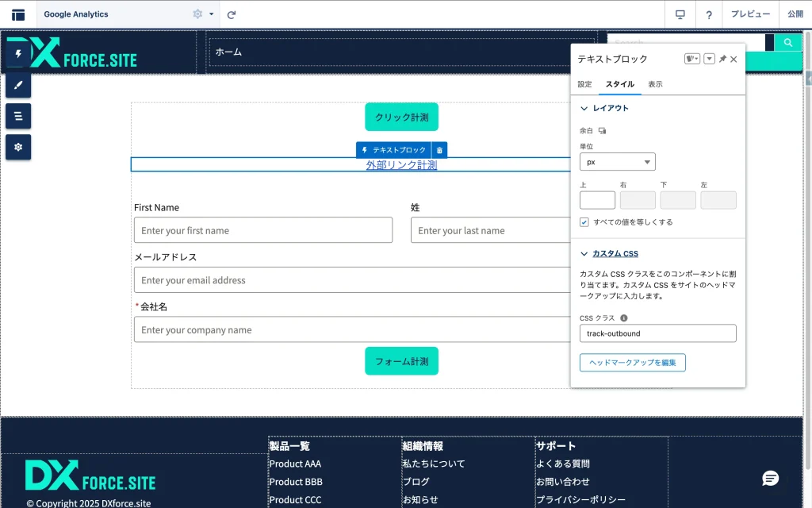812x508 pixels.
Task: Click the CSS クラス input field
Action: pyautogui.click(x=657, y=333)
